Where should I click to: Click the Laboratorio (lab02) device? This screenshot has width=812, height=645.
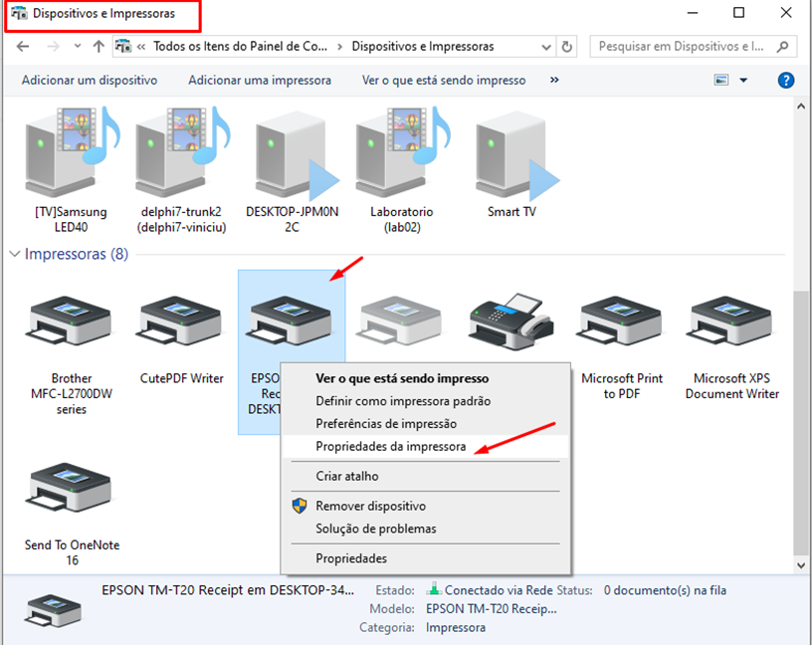[401, 155]
